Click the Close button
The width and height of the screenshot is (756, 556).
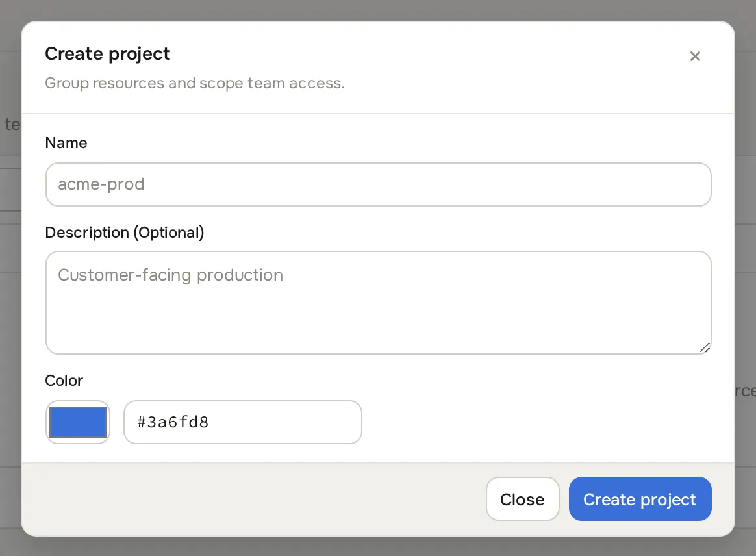point(523,499)
